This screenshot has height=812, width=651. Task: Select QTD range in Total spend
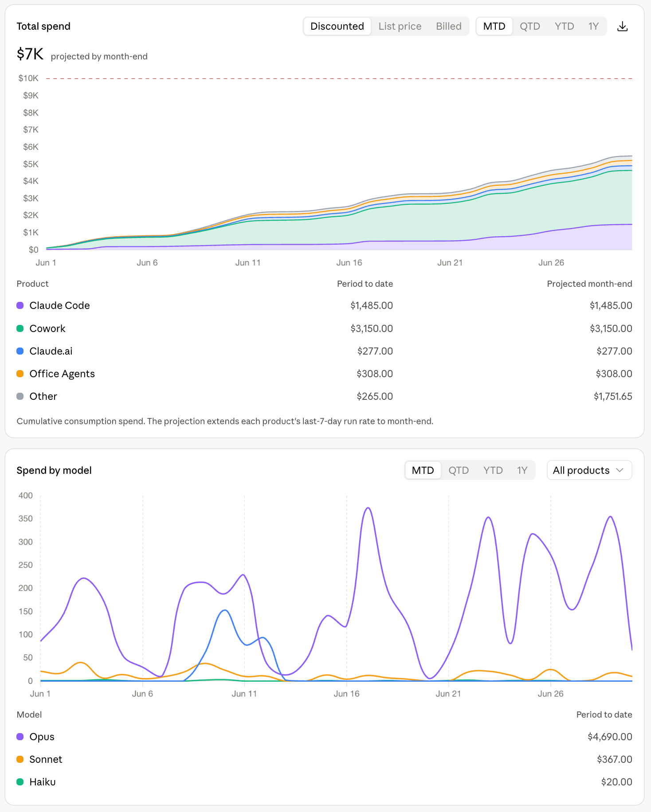pos(529,27)
